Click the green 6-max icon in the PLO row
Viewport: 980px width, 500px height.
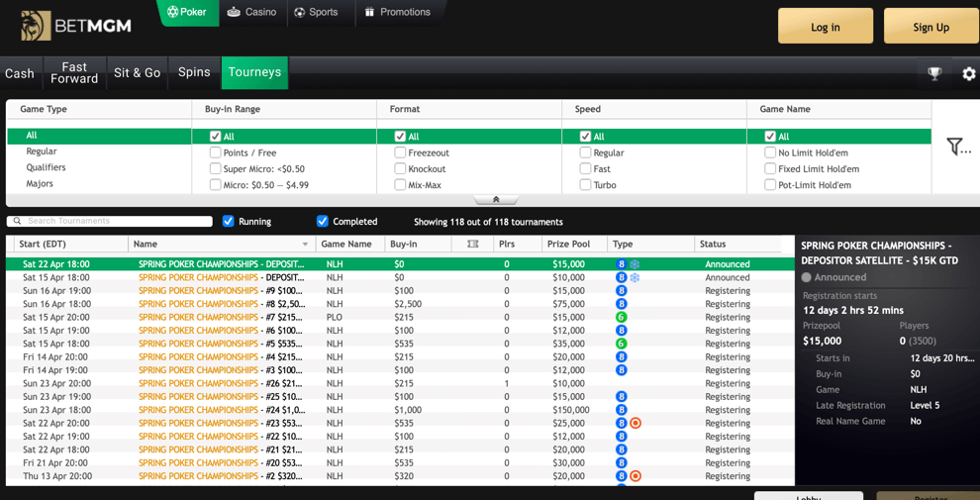[x=622, y=317]
